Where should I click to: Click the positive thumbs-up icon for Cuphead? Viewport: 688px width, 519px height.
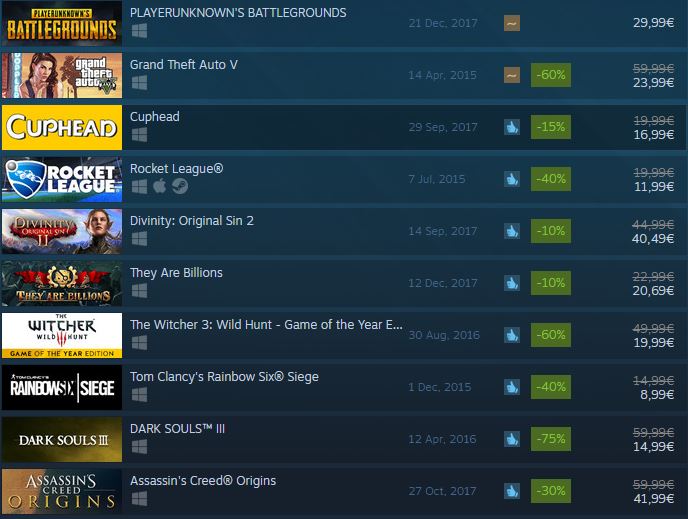pyautogui.click(x=512, y=127)
